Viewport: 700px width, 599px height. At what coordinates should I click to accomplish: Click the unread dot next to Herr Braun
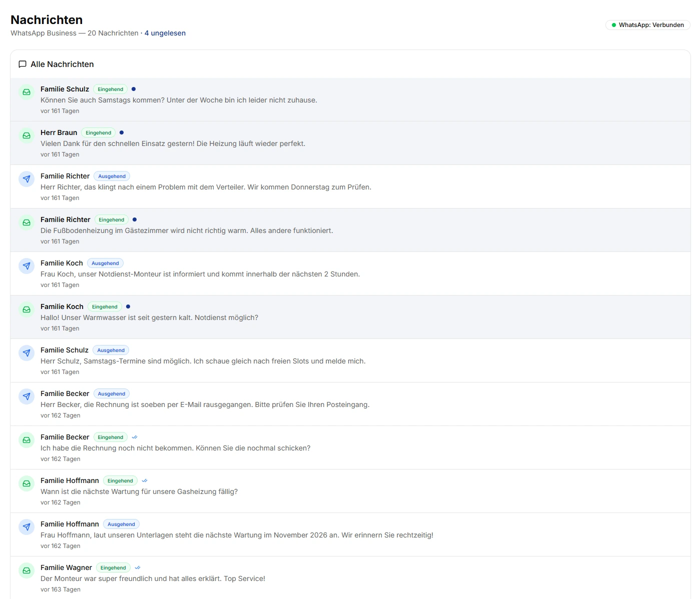pos(122,132)
